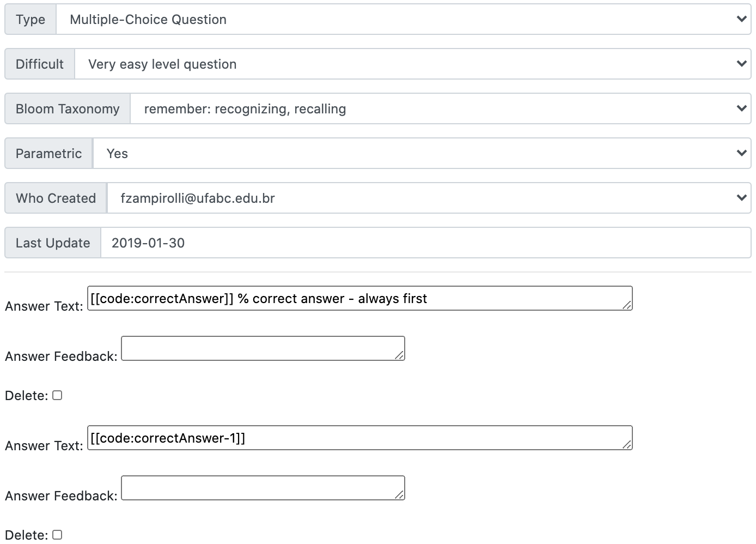Change the Parametric dropdown value

(422, 154)
